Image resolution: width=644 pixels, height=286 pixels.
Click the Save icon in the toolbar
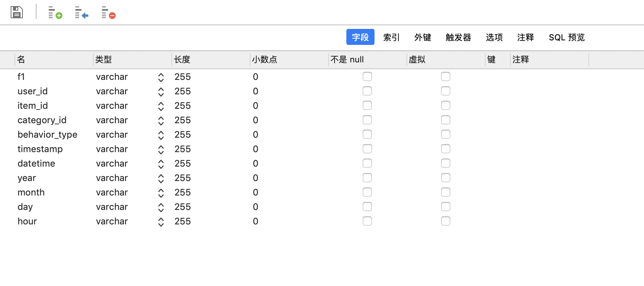[17, 12]
